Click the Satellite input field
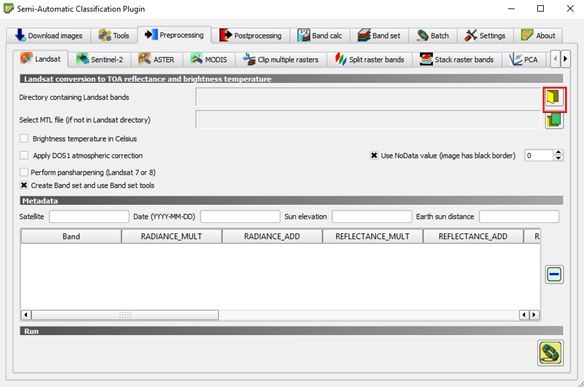This screenshot has width=586, height=387. coord(89,217)
